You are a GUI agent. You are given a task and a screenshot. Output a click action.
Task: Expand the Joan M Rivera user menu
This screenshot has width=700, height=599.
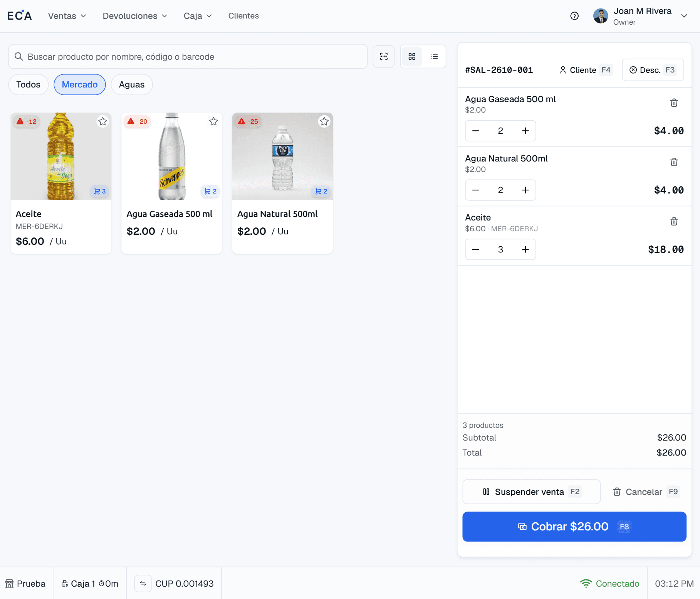[x=684, y=16]
